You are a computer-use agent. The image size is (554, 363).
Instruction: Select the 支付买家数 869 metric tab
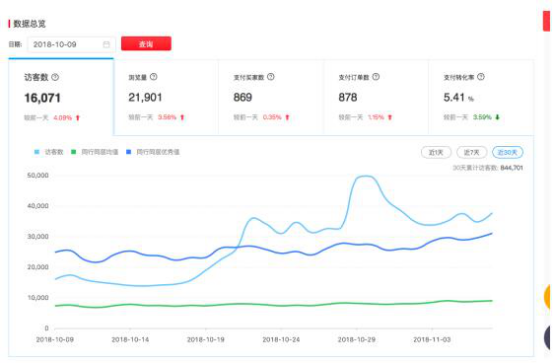tap(271, 97)
